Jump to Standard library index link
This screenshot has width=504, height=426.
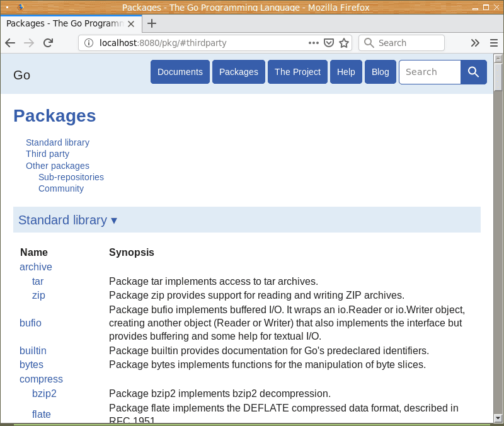[57, 142]
